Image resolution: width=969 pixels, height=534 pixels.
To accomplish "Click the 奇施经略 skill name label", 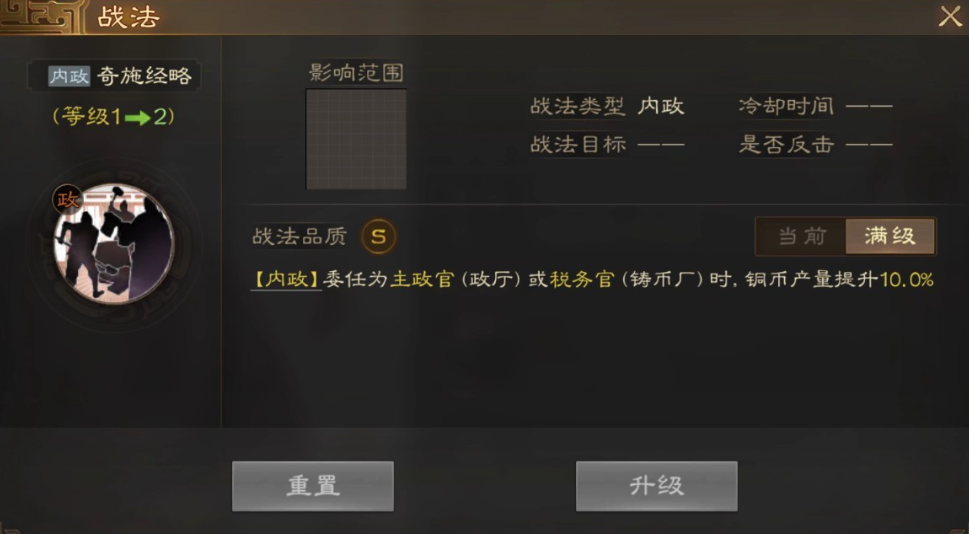I will 145,76.
